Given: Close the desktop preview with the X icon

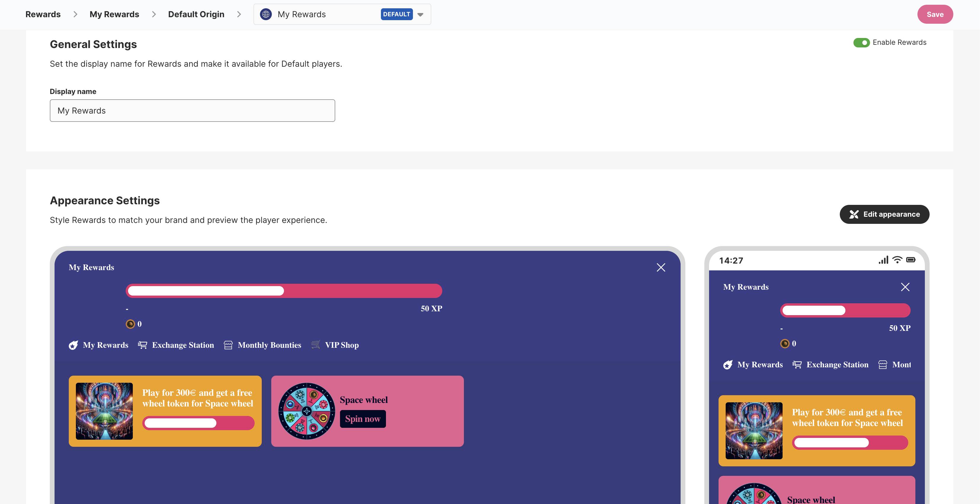Looking at the screenshot, I should (661, 267).
